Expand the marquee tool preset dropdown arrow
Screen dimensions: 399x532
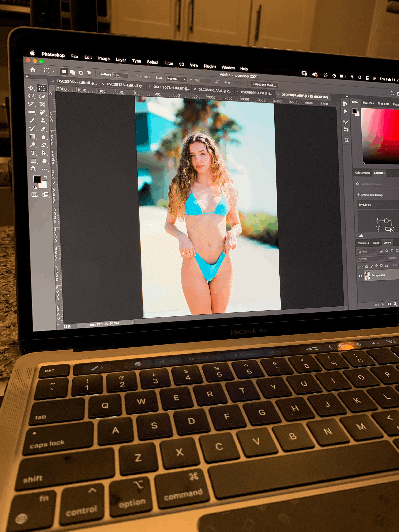tap(53, 71)
